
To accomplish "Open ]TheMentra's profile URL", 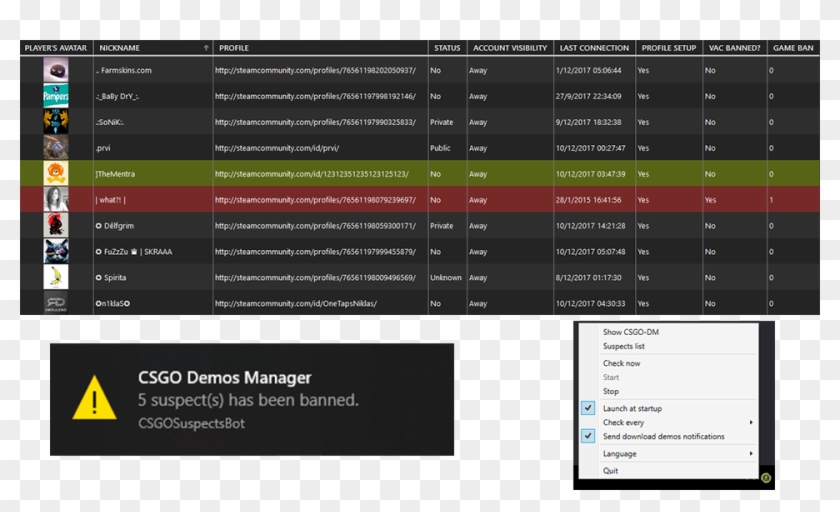I will [311, 174].
